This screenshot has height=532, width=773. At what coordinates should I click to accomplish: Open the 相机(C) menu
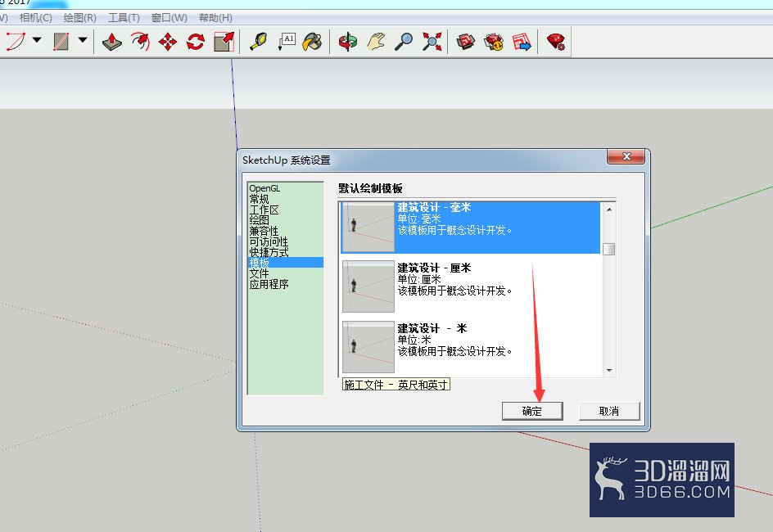pos(35,18)
